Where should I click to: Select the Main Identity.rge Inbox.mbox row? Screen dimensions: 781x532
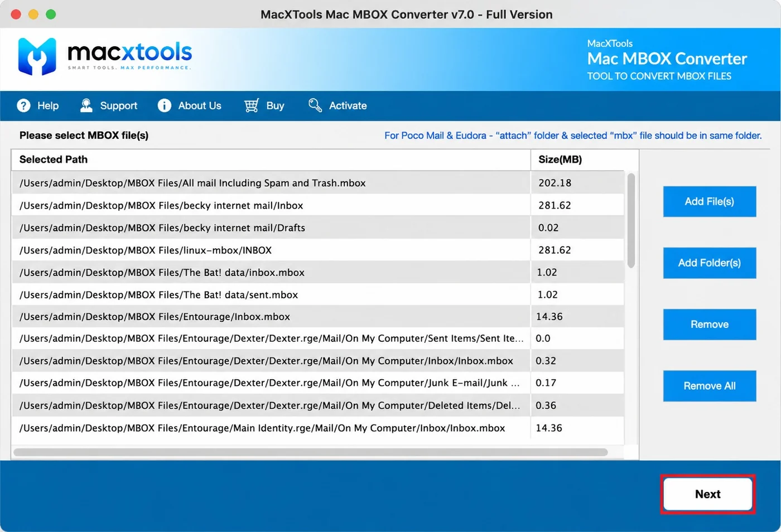[x=318, y=428]
